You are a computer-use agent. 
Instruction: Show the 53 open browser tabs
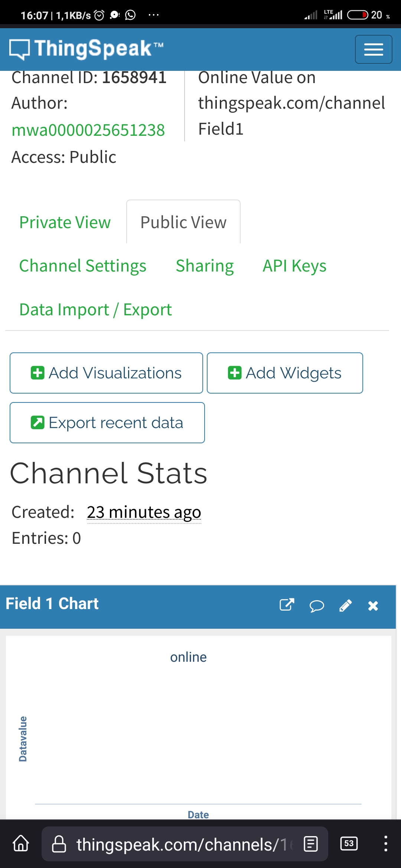[349, 844]
